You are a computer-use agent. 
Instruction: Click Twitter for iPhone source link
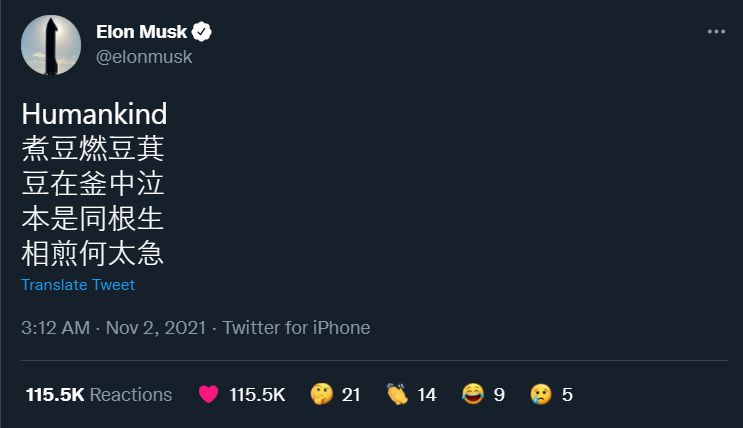coord(296,328)
